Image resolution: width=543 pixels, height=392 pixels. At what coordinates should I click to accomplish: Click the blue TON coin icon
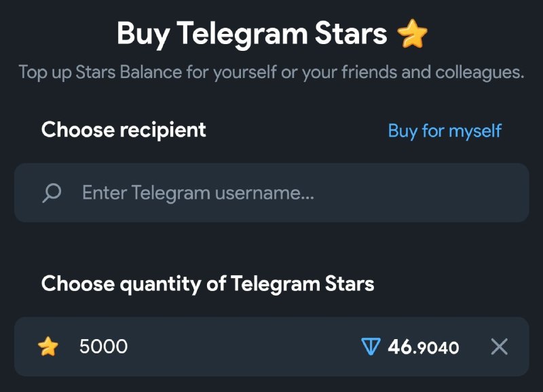coord(371,347)
